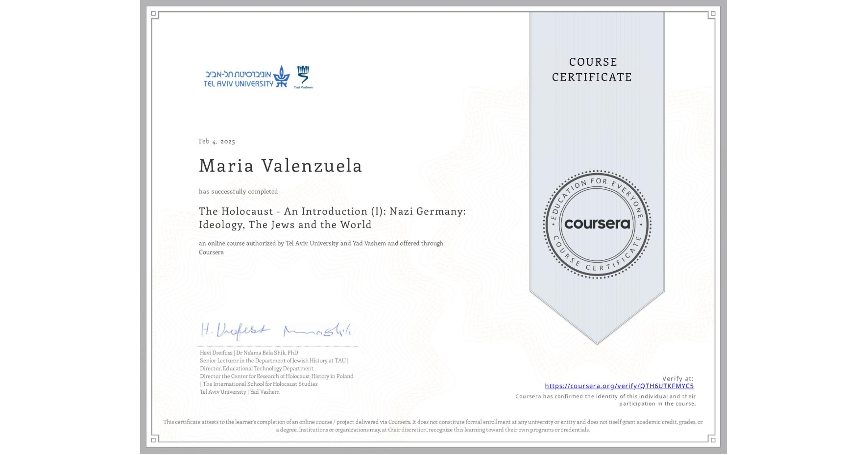
Task: Click the Course Certificate heading
Action: (x=592, y=69)
